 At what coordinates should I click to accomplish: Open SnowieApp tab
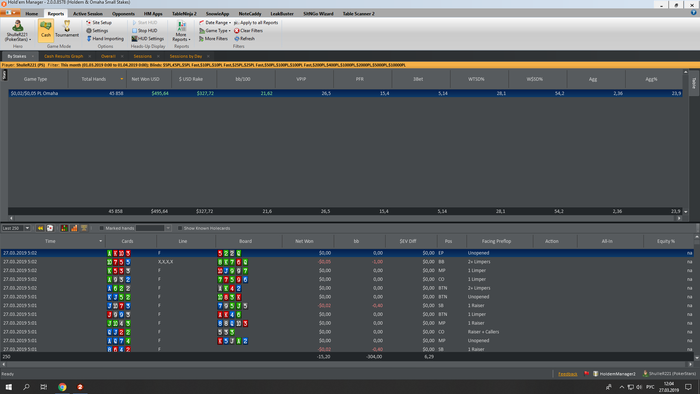pos(217,13)
